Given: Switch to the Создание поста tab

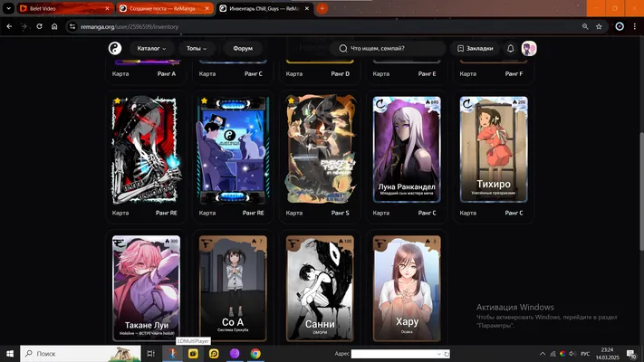Looking at the screenshot, I should 165,8.
